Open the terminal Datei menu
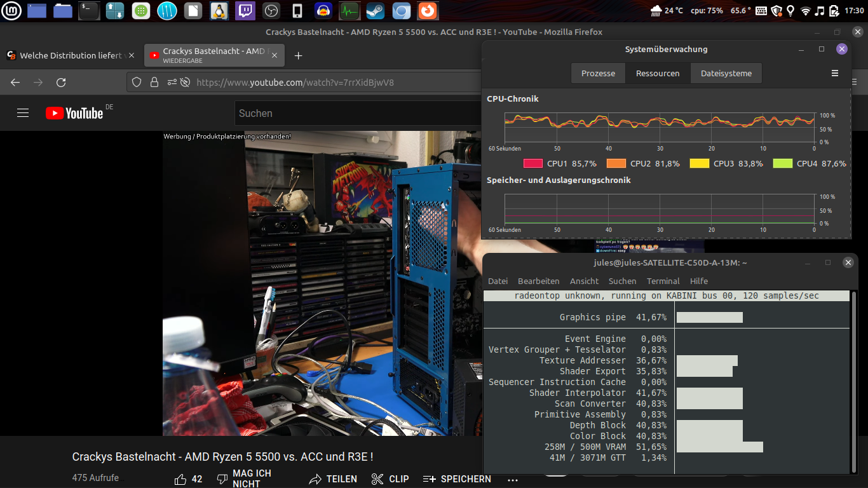 498,281
